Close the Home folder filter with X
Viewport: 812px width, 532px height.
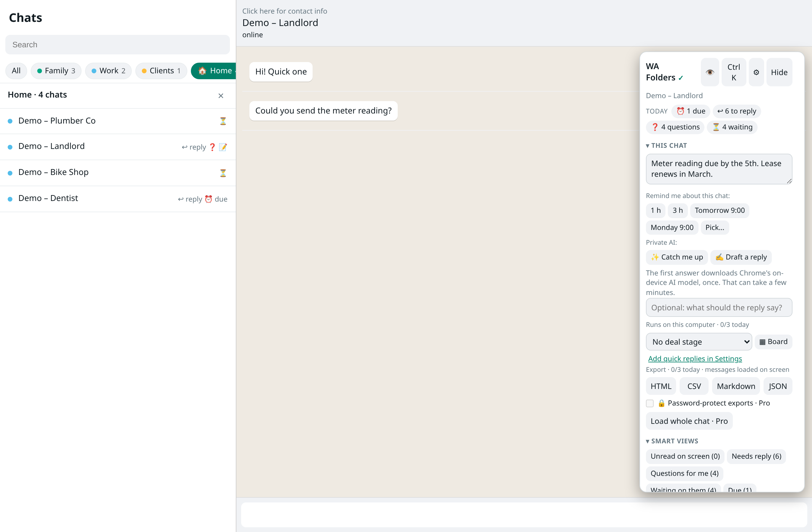click(221, 95)
